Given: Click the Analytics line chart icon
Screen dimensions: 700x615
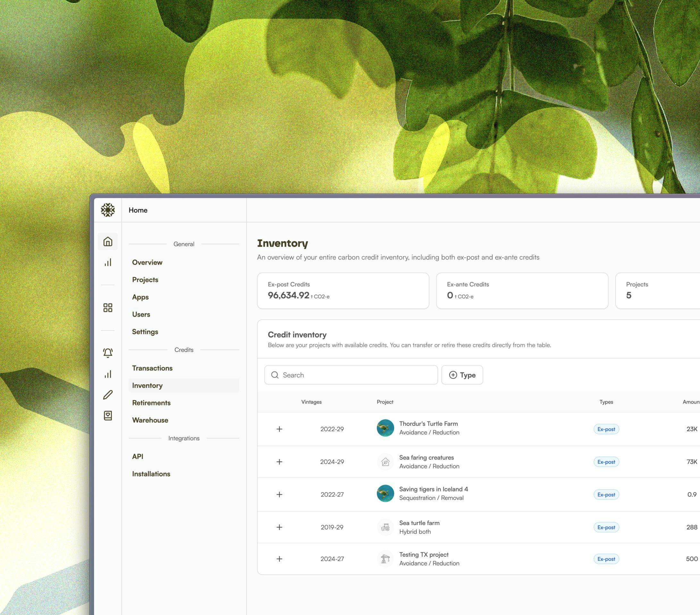Looking at the screenshot, I should click(108, 262).
